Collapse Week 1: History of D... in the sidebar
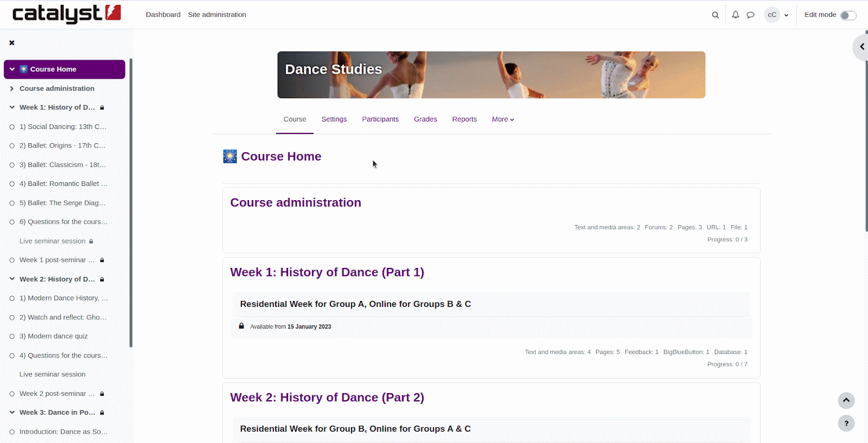868x443 pixels. pyautogui.click(x=12, y=107)
